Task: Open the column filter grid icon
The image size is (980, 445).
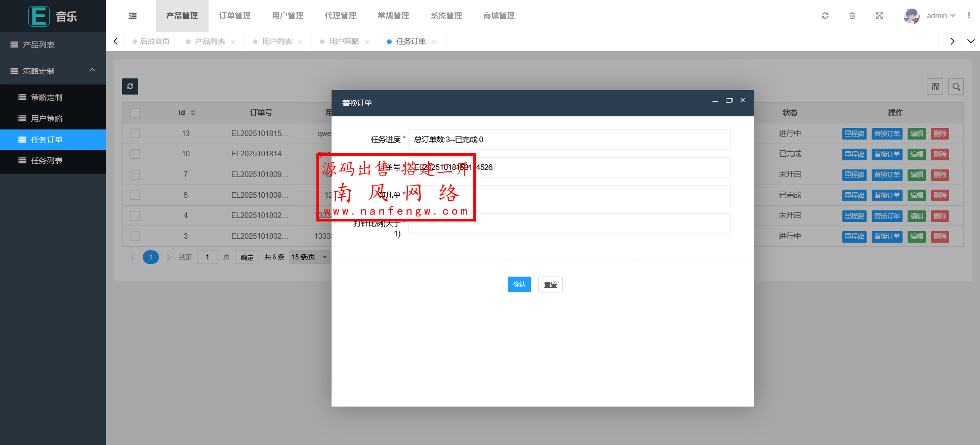Action: coord(935,86)
